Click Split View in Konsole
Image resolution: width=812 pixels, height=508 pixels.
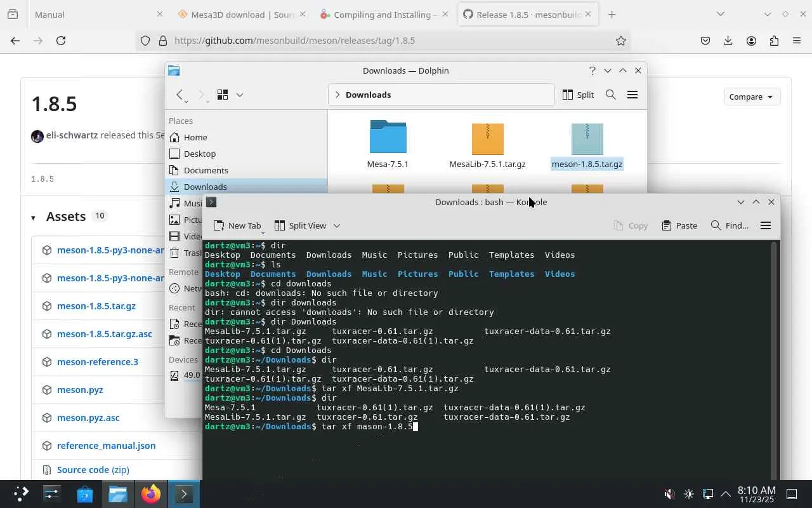click(301, 225)
